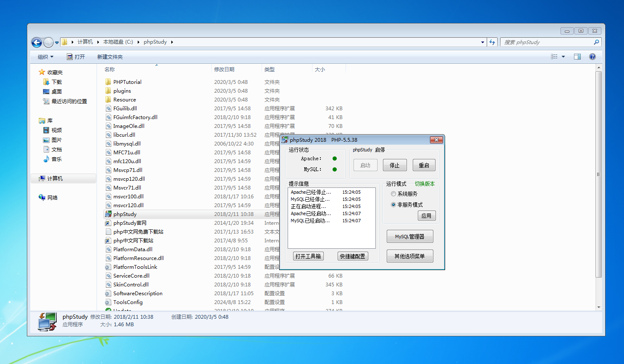Open the Help question mark icon
624x364 pixels.
coord(592,57)
